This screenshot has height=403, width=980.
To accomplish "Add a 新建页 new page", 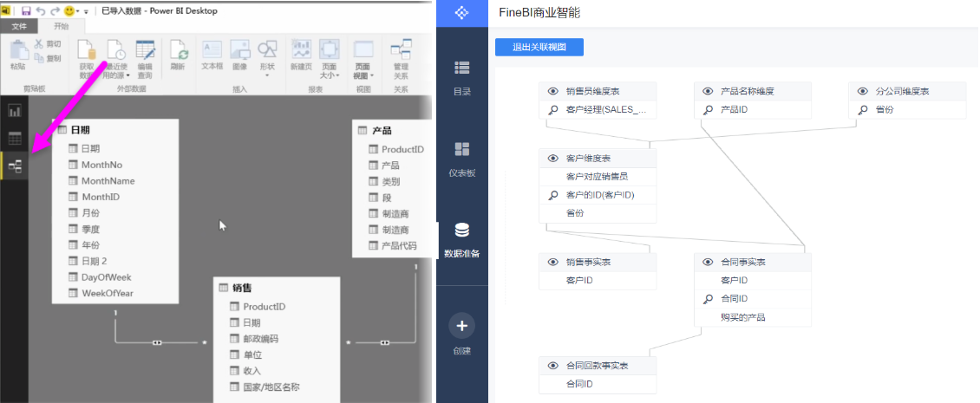I will coord(301,55).
